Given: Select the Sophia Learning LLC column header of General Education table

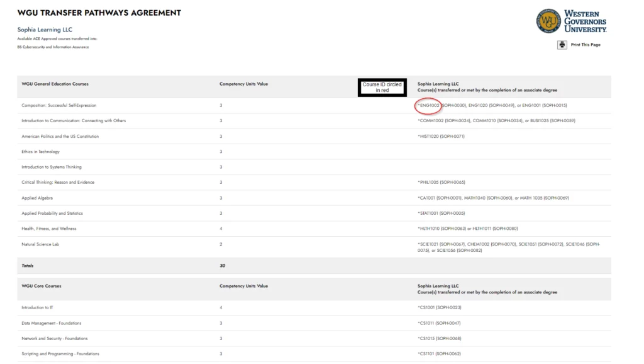Looking at the screenshot, I should pos(487,87).
